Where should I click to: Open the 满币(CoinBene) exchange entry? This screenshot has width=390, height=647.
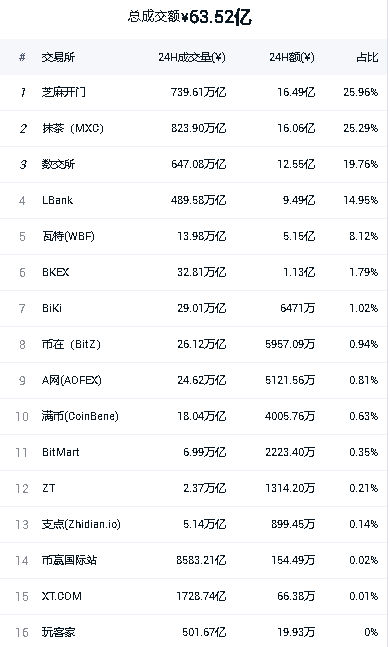pyautogui.click(x=193, y=416)
